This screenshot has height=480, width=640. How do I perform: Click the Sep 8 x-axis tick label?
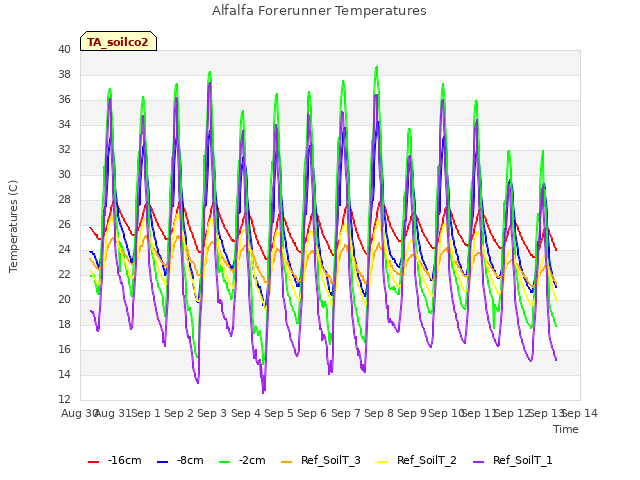tap(379, 413)
